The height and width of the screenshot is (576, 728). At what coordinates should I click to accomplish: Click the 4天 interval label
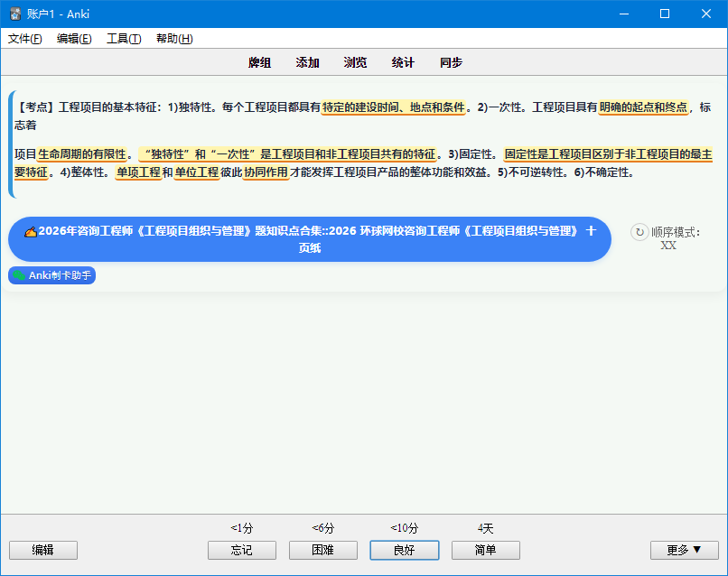(x=486, y=528)
